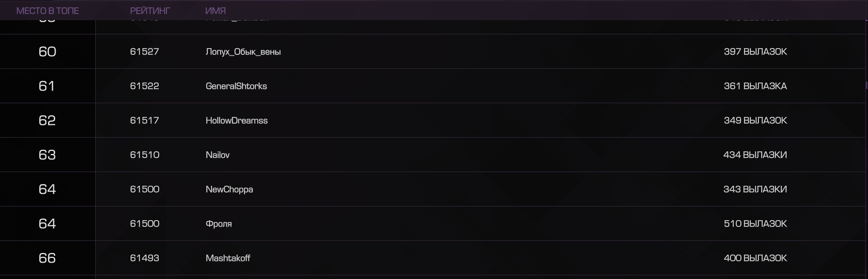
Task: Select Mashtakoff player name
Action: tap(228, 258)
